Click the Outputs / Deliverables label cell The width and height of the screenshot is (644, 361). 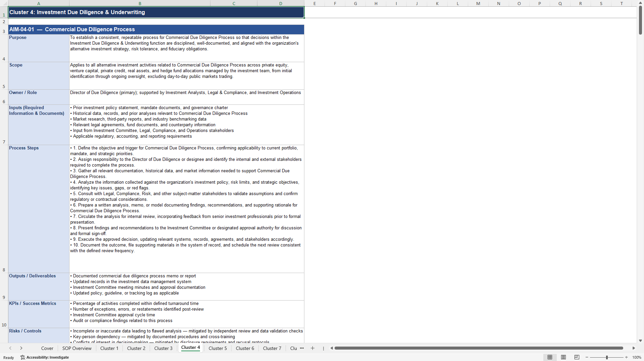pos(39,286)
